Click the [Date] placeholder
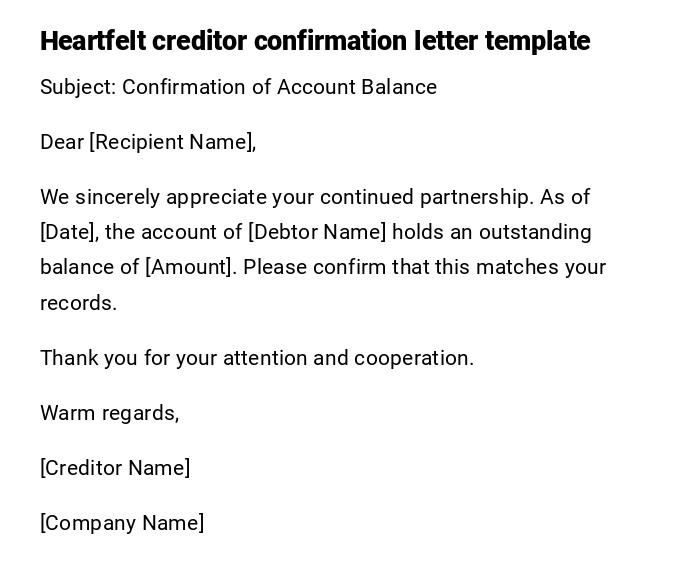Screen dimensions: 700x586 click(x=68, y=232)
